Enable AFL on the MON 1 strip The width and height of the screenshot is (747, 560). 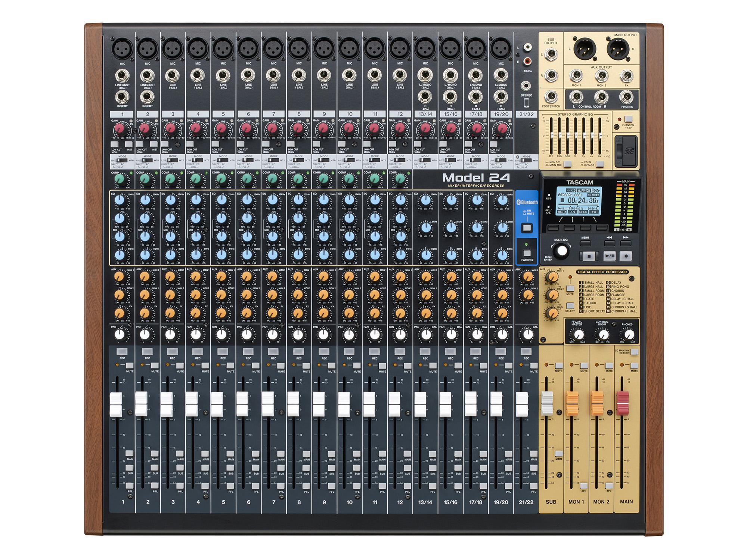(583, 485)
